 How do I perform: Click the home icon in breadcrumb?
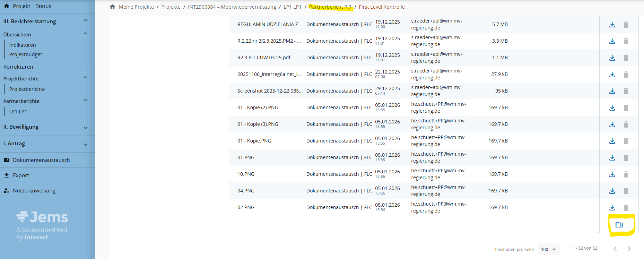click(x=112, y=7)
